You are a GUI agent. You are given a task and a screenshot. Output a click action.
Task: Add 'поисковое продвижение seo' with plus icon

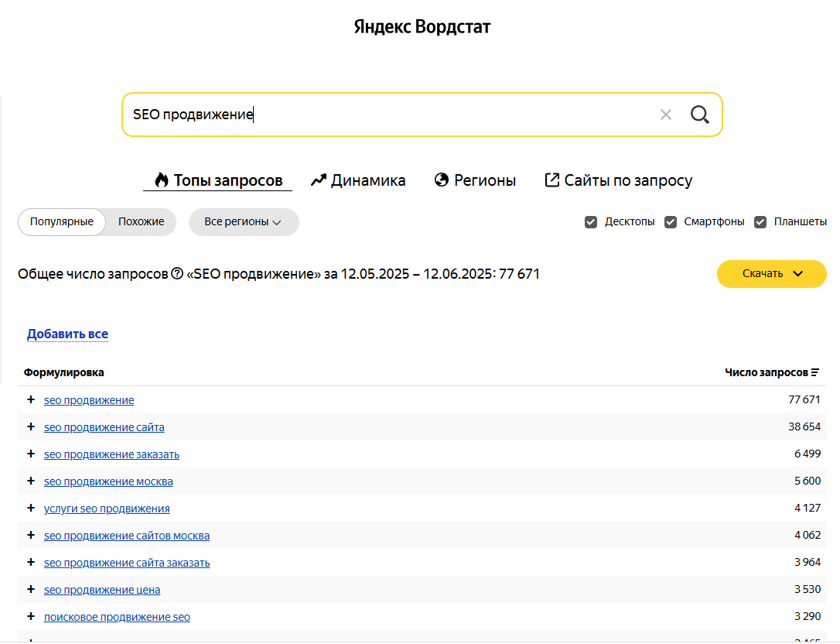click(x=30, y=616)
